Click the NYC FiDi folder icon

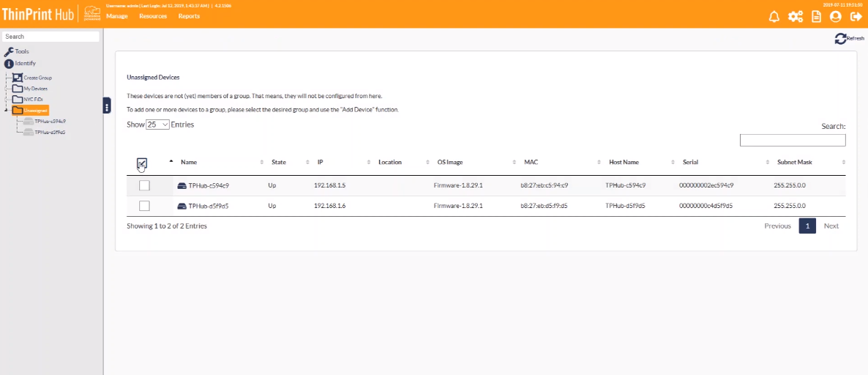click(x=17, y=99)
